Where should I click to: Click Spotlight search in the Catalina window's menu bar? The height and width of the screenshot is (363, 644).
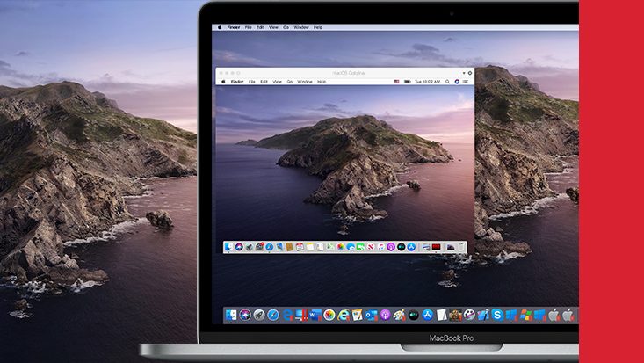448,82
